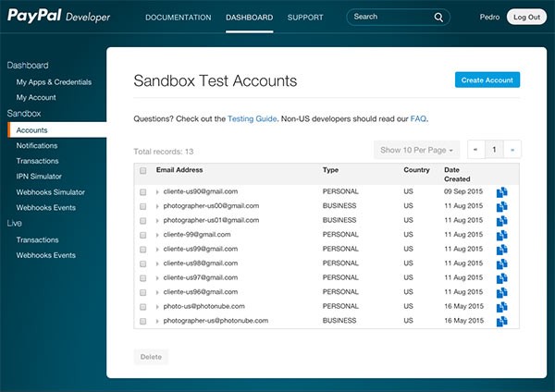Image resolution: width=555 pixels, height=392 pixels.
Task: Click the Pedro user name
Action: click(489, 17)
